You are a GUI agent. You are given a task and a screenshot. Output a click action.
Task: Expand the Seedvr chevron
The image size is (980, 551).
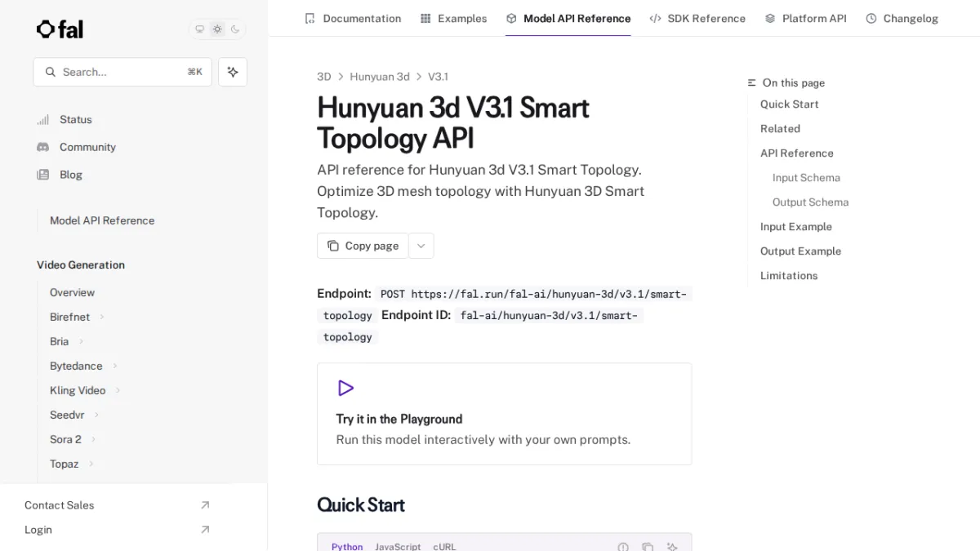(96, 415)
